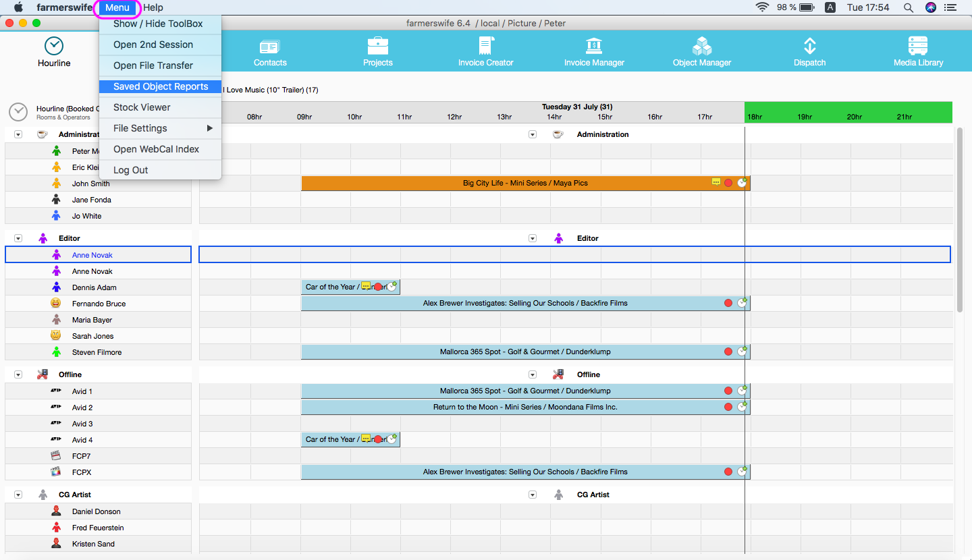Click the FCPX clapperboard icon
Screen dimensions: 972x560
56,472
